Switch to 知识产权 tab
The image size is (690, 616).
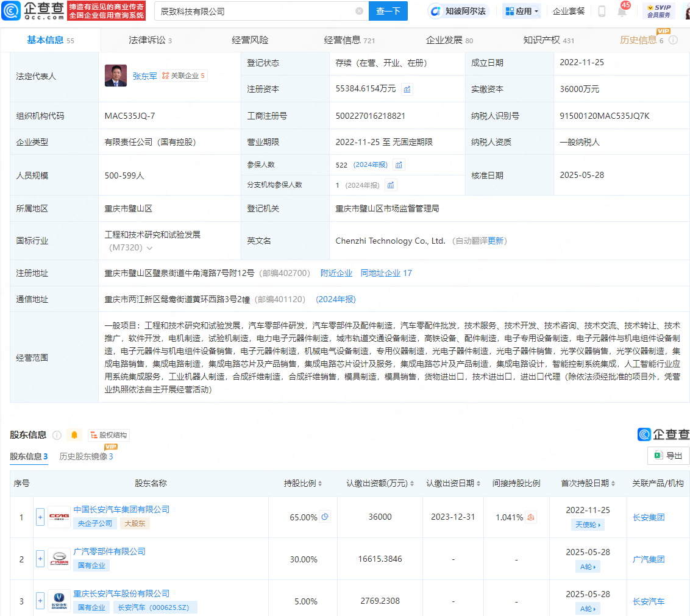click(x=549, y=40)
